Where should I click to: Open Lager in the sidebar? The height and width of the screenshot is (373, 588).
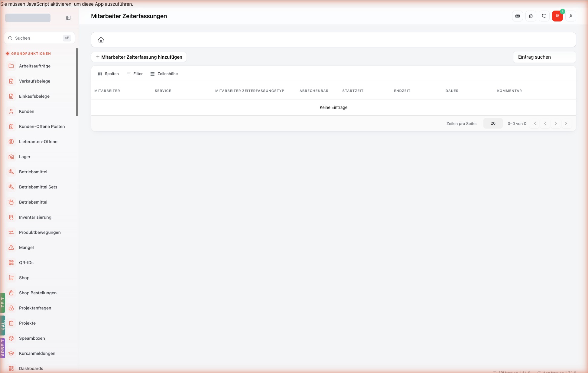coord(40,157)
